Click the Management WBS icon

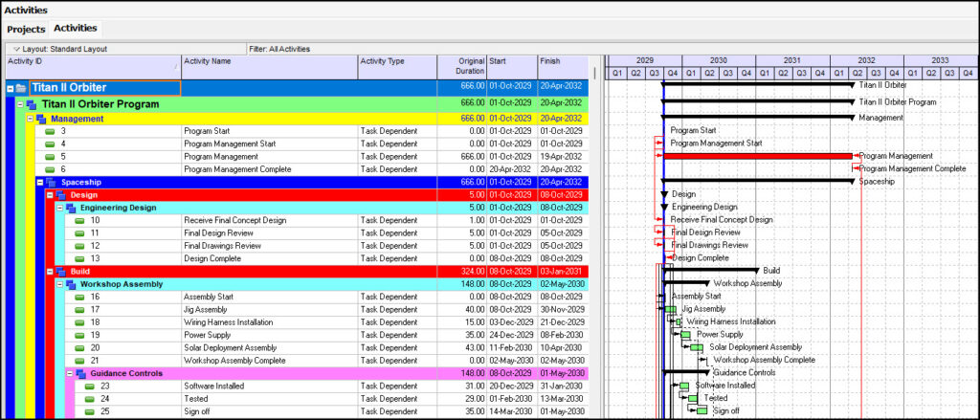click(41, 119)
